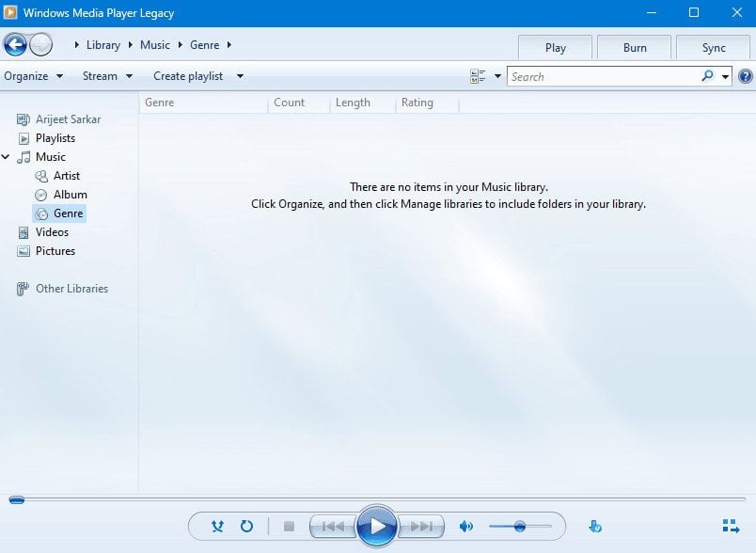
Task: Select Other Libraries in navigation pane
Action: [71, 289]
